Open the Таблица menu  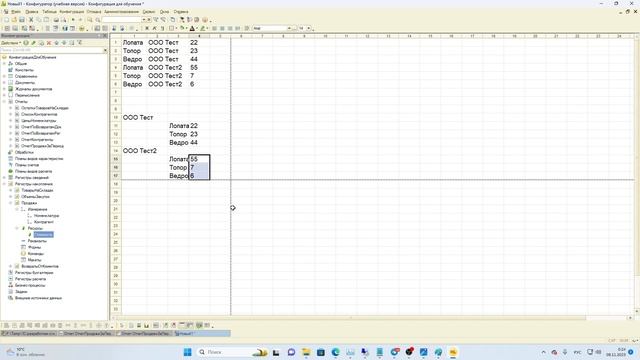pyautogui.click(x=49, y=12)
